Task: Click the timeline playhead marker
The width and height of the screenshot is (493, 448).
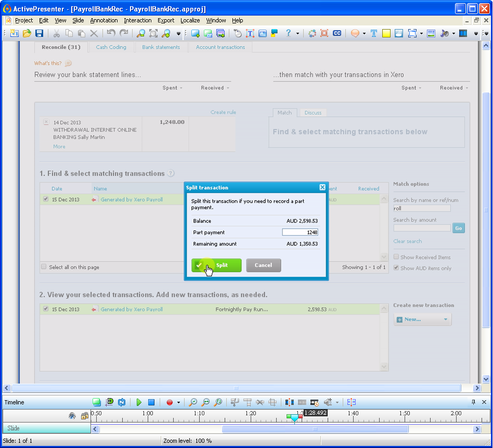Action: click(294, 417)
